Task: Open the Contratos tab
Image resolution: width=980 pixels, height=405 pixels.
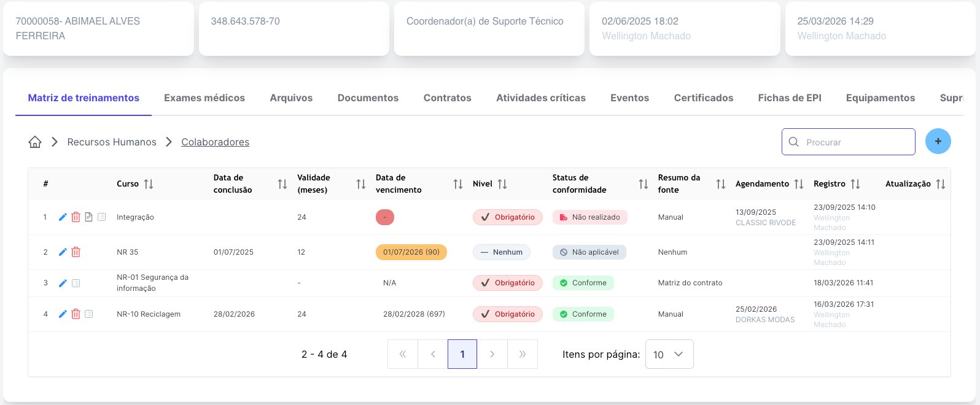Action: 448,98
